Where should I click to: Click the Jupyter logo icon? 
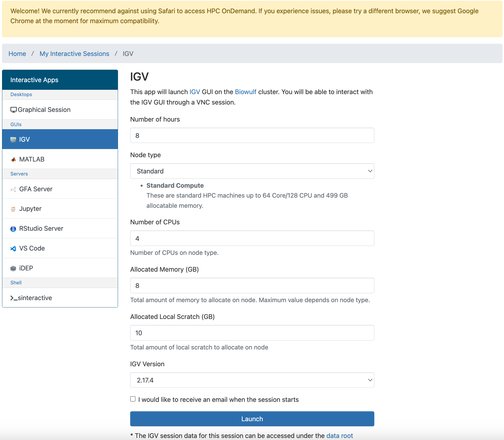pyautogui.click(x=13, y=209)
